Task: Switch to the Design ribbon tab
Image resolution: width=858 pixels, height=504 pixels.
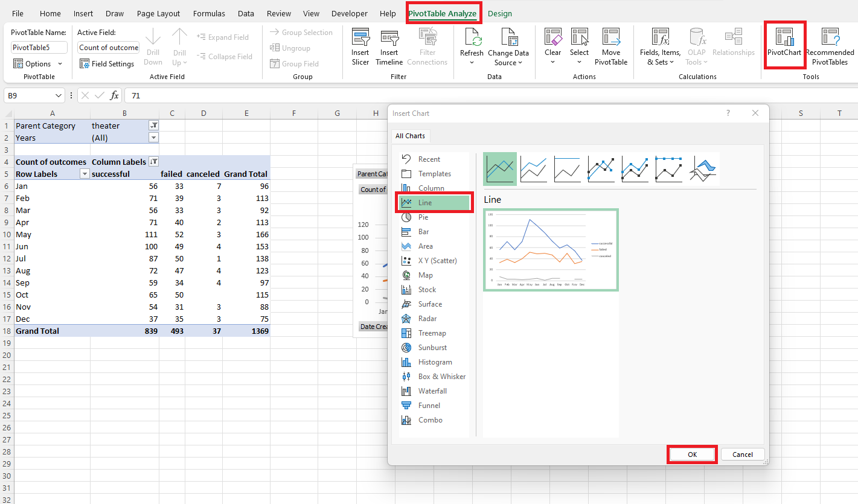Action: (499, 13)
